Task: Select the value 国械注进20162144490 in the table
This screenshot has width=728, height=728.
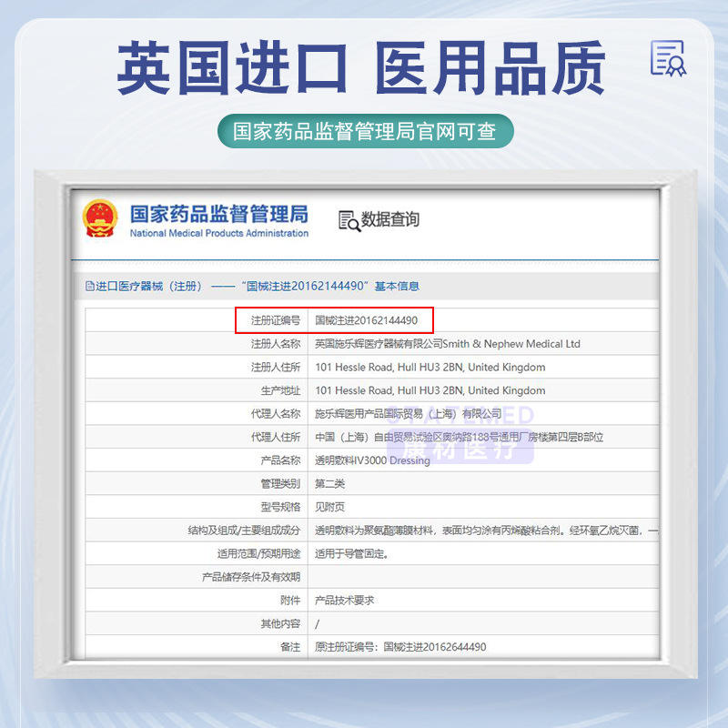Action: (x=367, y=320)
